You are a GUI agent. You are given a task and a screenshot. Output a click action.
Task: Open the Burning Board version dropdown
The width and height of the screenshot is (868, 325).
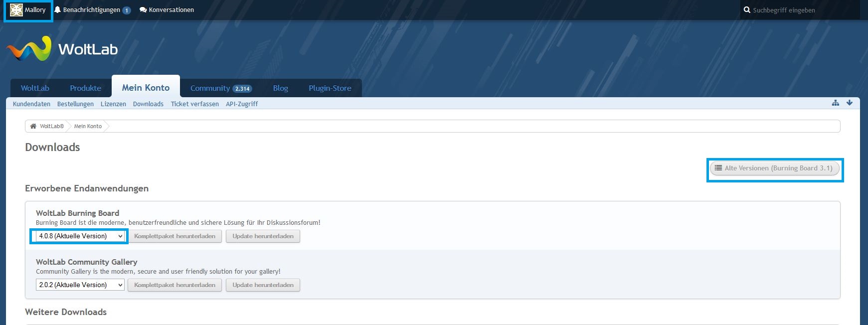tap(80, 236)
